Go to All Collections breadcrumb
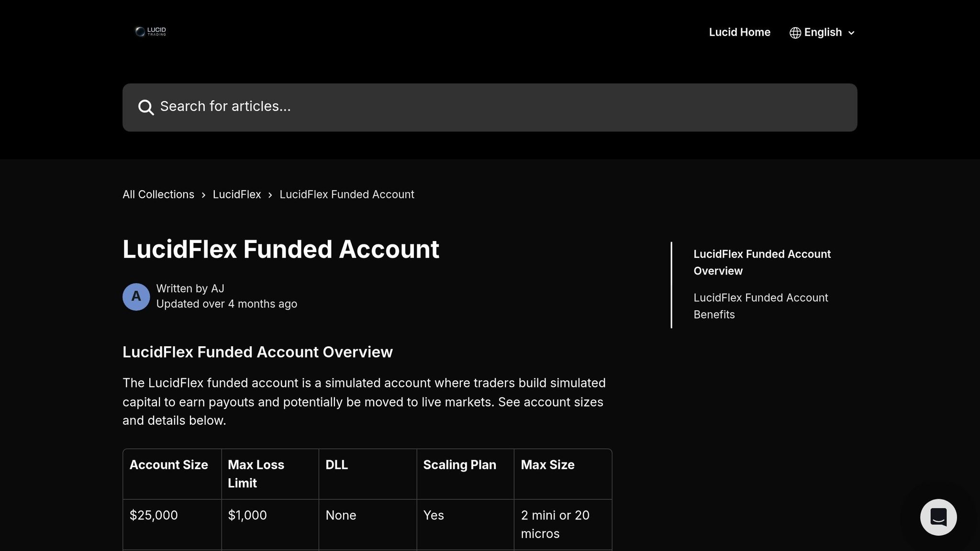 pyautogui.click(x=158, y=195)
